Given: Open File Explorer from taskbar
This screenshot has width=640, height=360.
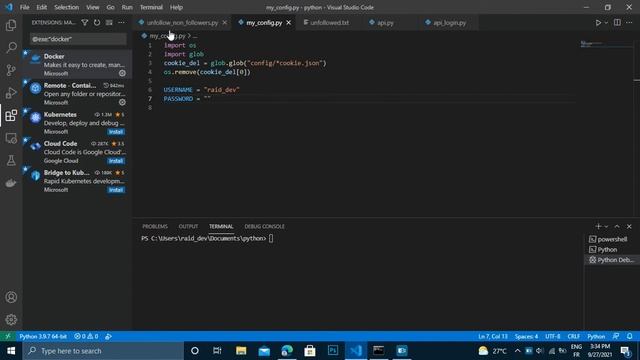Looking at the screenshot, I should pos(241,351).
